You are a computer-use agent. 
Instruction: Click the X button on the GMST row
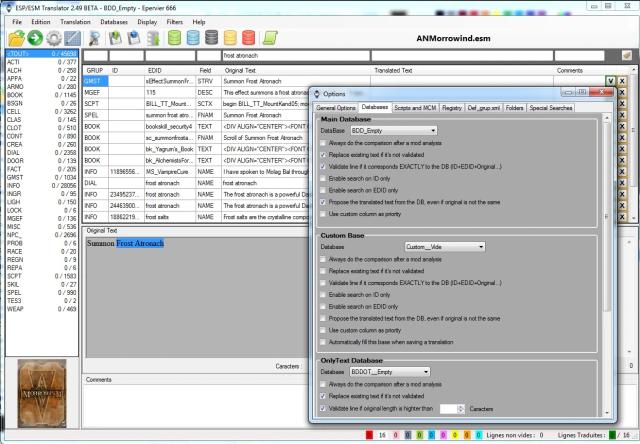(x=622, y=81)
